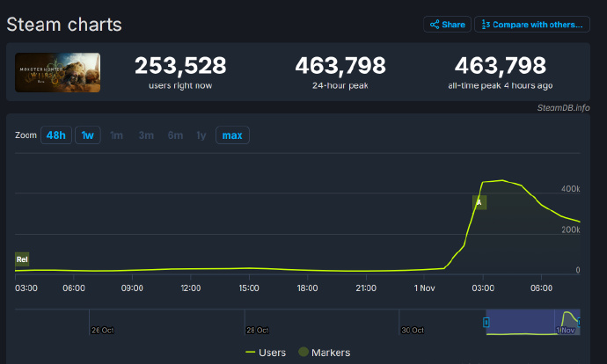Set chart zoom to 48h
607x364 pixels.
55,135
